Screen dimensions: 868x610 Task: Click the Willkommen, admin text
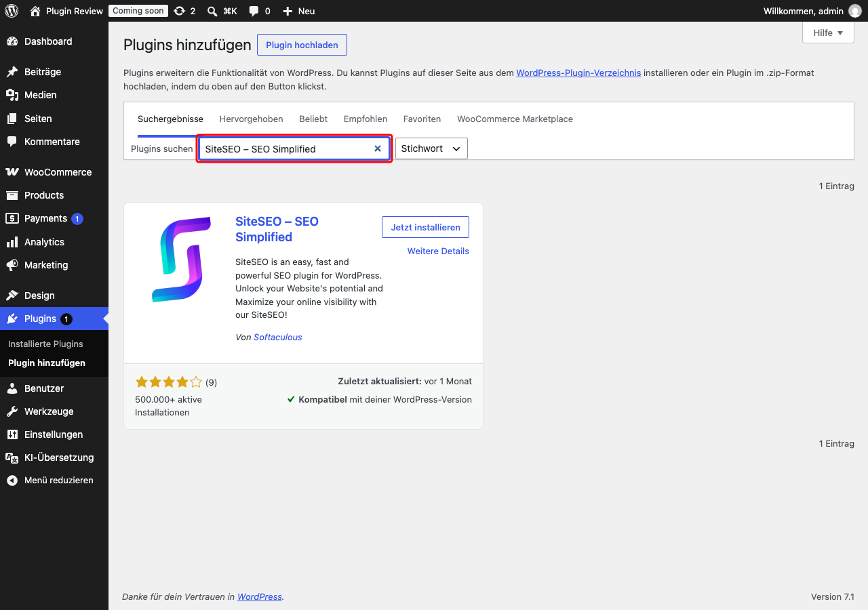[804, 11]
